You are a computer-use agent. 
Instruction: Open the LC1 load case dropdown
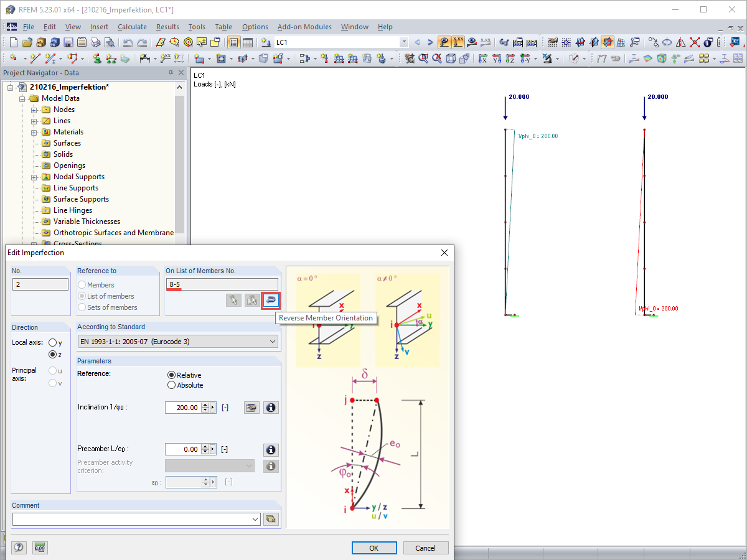coord(403,42)
